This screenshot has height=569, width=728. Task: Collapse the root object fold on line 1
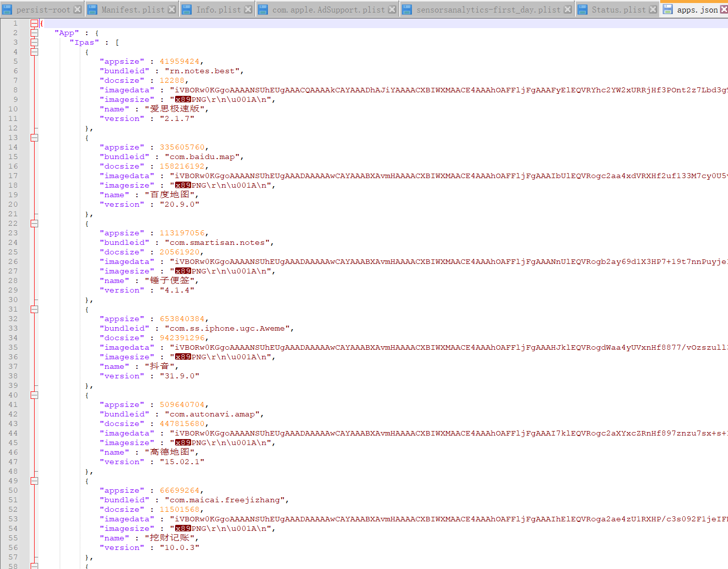[34, 23]
